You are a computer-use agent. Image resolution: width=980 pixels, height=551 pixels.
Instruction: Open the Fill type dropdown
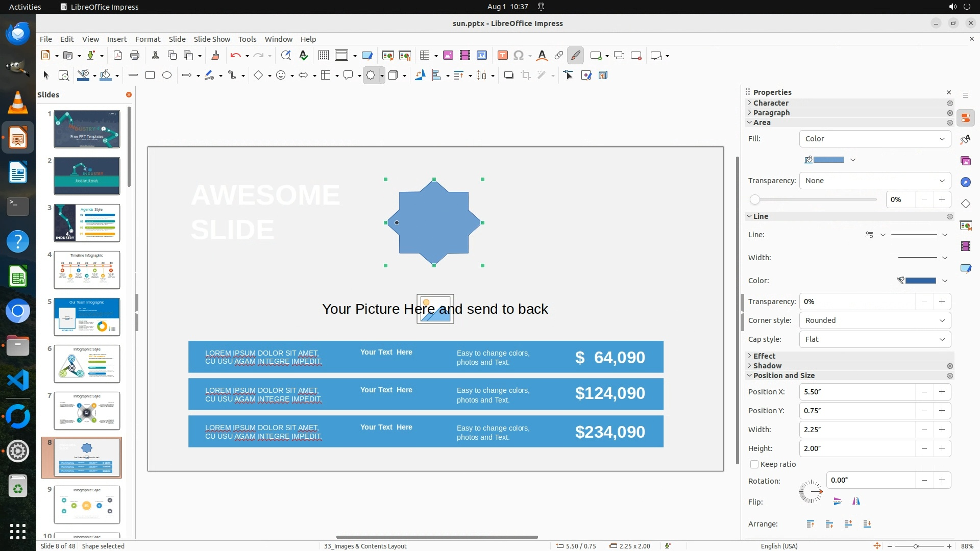[x=875, y=139]
